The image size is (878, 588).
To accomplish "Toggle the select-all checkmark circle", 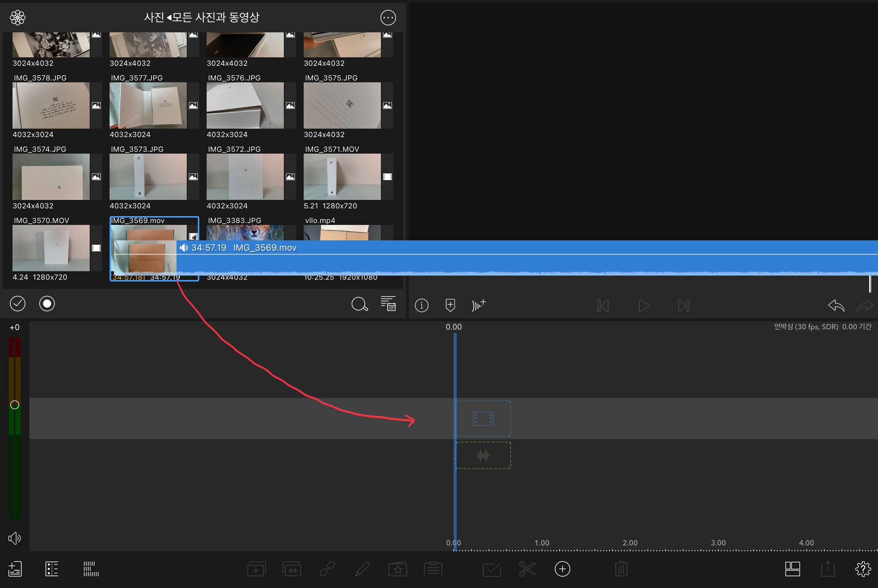I will coord(18,304).
